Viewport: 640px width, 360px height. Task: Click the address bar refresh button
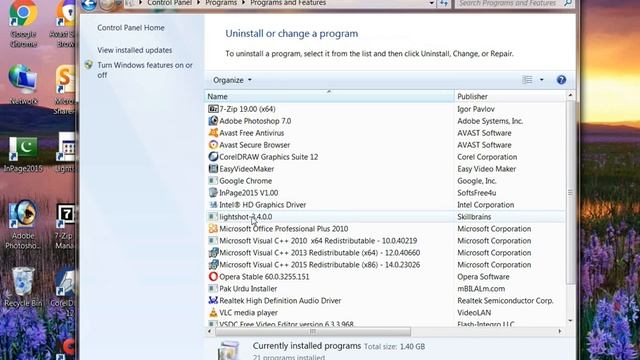[x=444, y=3]
